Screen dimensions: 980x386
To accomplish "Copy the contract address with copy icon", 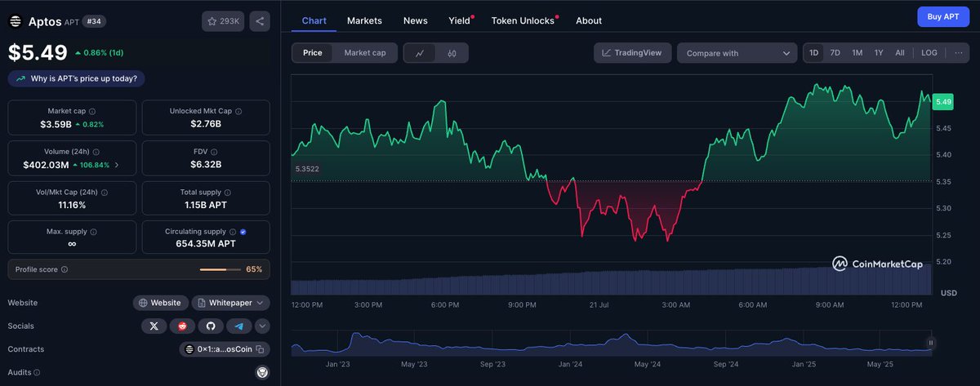I will (260, 349).
